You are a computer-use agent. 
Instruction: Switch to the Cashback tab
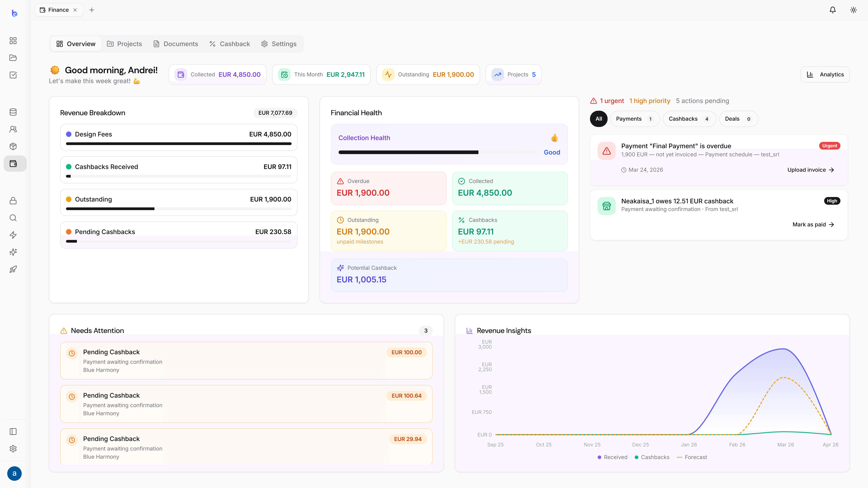point(230,44)
